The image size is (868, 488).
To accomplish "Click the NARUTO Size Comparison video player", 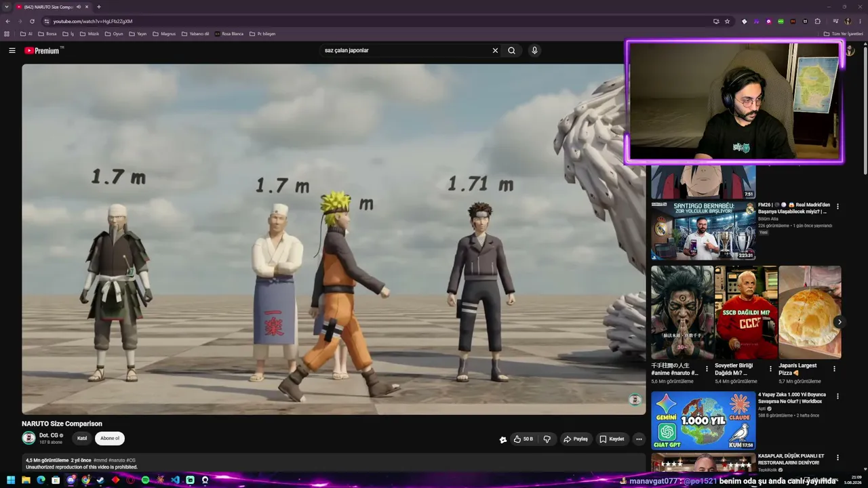I will 333,239.
